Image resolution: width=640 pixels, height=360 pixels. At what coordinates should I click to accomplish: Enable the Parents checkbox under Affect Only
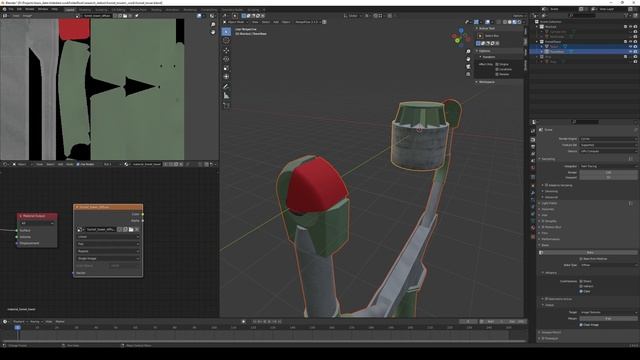497,74
